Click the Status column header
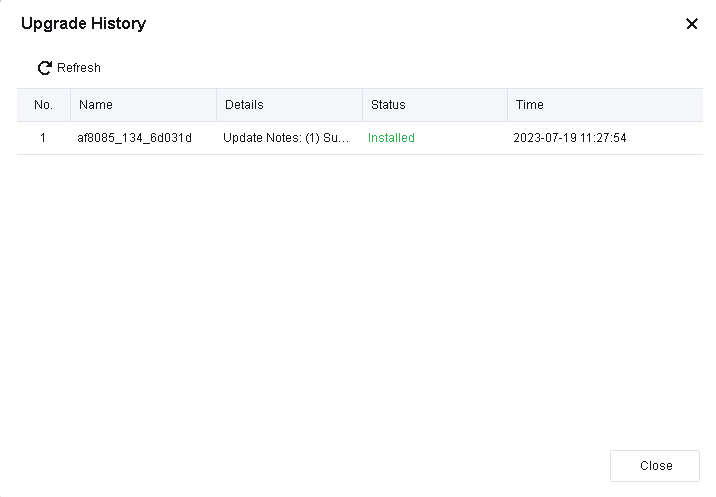 pyautogui.click(x=388, y=105)
